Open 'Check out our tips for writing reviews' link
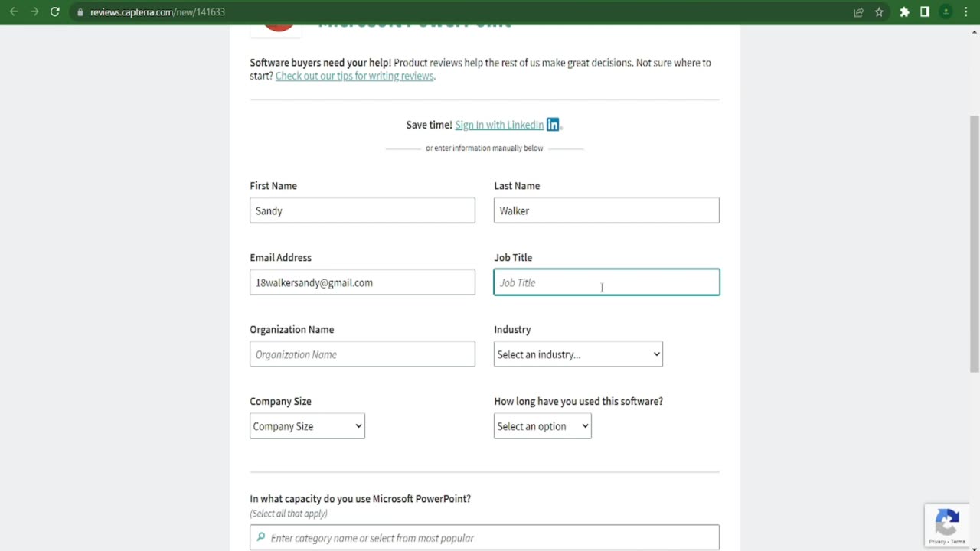This screenshot has height=551, width=980. [354, 76]
